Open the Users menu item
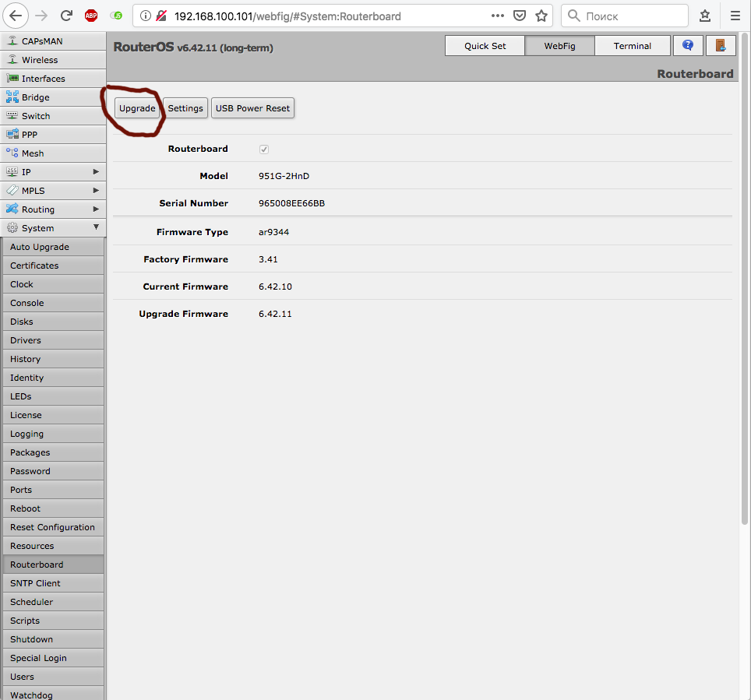Image resolution: width=751 pixels, height=700 pixels. (x=53, y=677)
